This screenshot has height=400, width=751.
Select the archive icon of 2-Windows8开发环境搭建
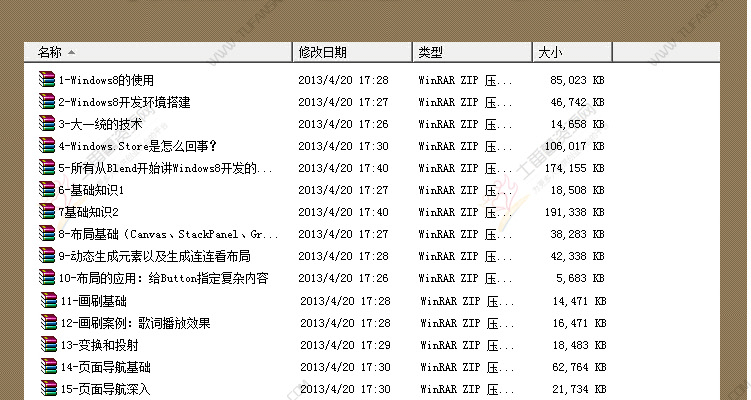click(x=47, y=101)
